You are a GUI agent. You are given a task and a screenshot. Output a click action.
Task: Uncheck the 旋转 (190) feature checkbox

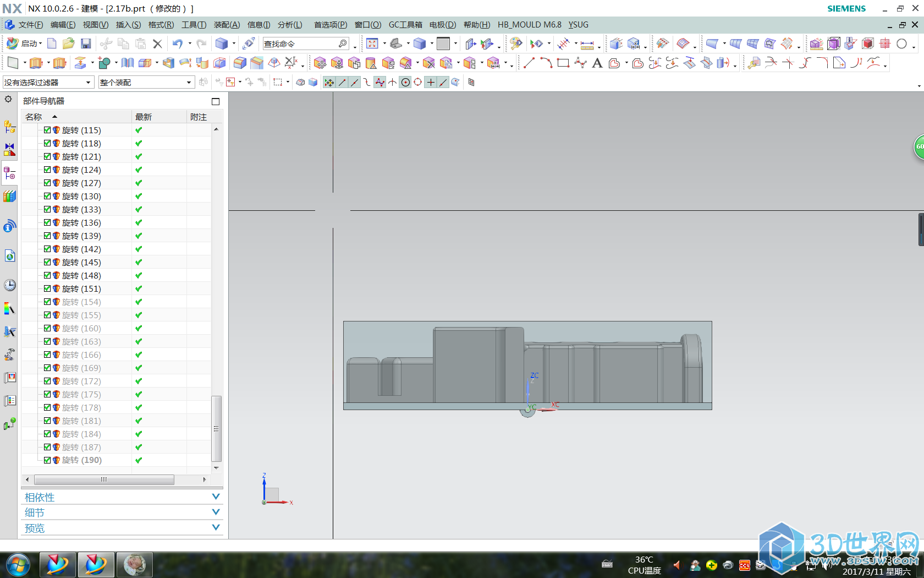[47, 460]
